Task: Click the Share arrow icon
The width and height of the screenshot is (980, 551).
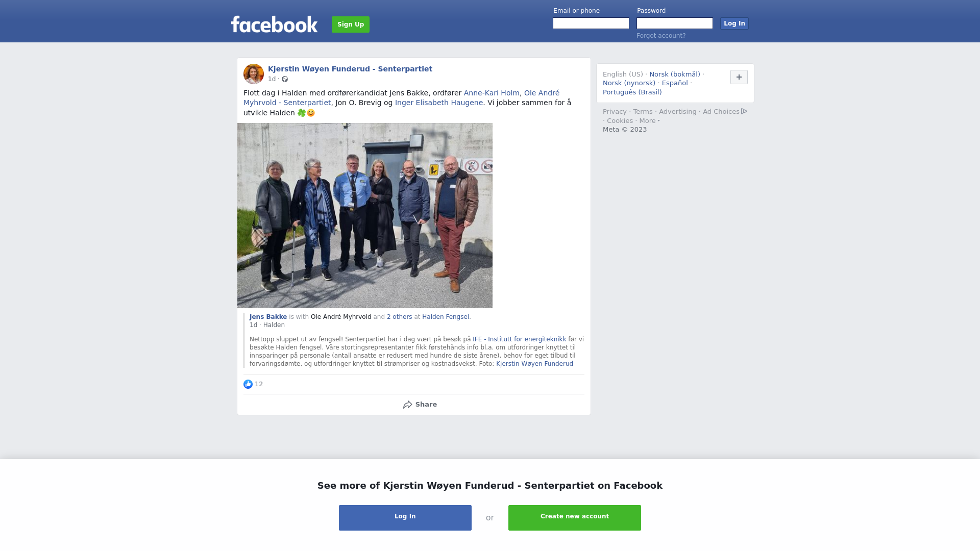Action: [x=407, y=405]
